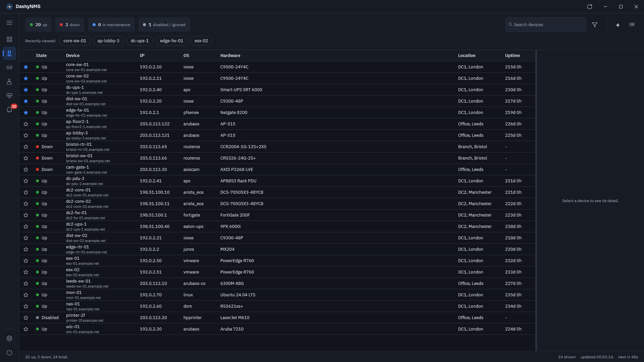
Task: Add a new device with plus icon
Action: 618,25
